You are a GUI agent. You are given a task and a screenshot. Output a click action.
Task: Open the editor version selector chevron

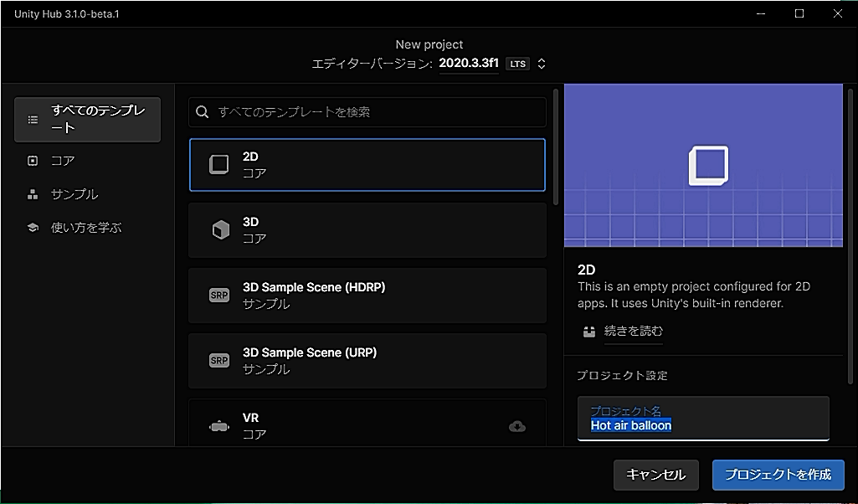point(541,63)
